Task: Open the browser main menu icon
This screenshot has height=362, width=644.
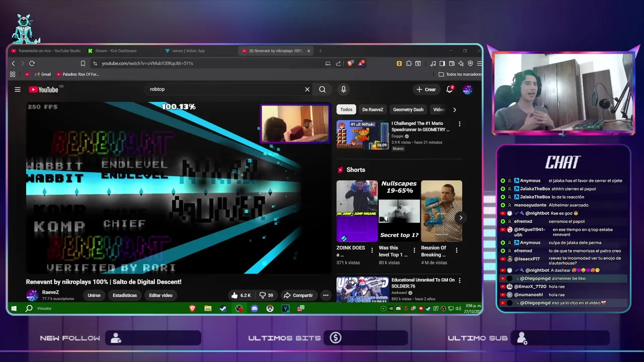Action: pos(479,63)
